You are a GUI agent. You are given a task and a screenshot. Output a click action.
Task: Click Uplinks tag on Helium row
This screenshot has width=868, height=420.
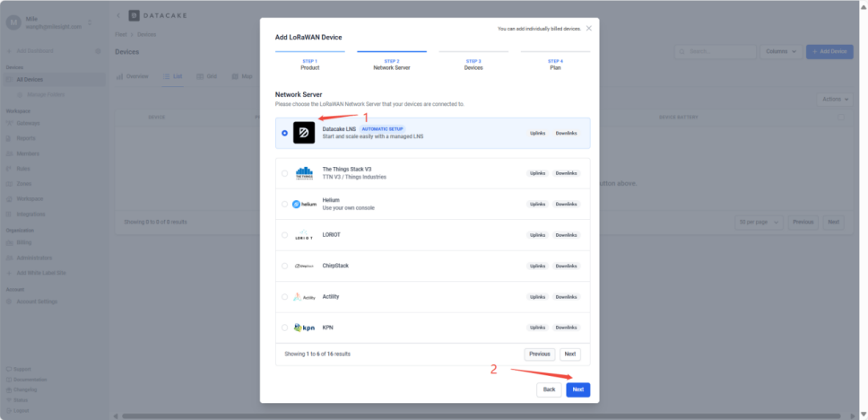click(x=537, y=204)
